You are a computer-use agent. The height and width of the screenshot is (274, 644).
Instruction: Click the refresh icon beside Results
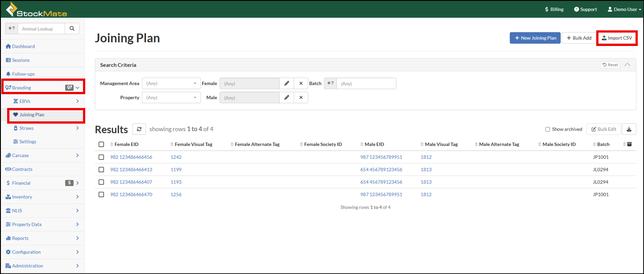point(139,129)
